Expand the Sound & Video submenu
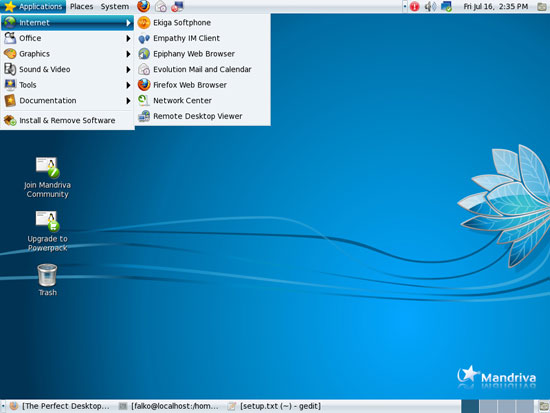Screen dimensions: 550x413 coord(67,69)
